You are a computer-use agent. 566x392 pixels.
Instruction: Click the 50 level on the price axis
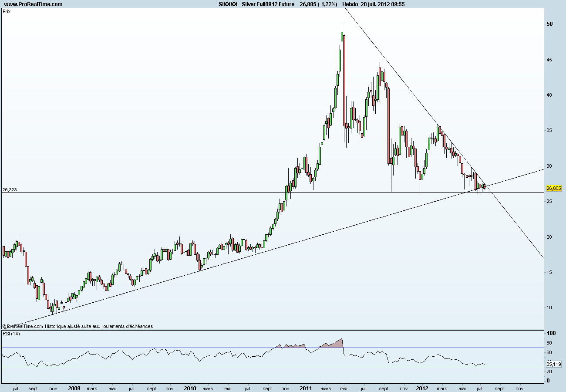pyautogui.click(x=549, y=24)
